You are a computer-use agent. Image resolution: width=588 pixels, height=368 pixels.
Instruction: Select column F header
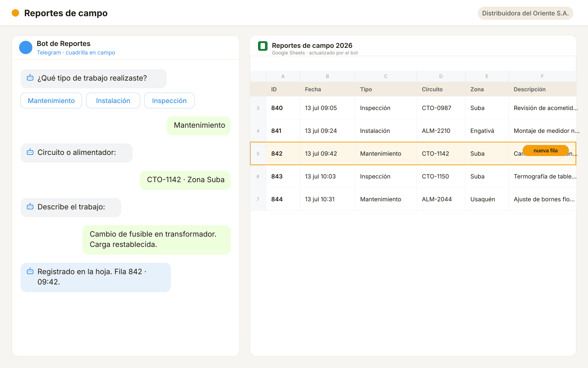(542, 76)
